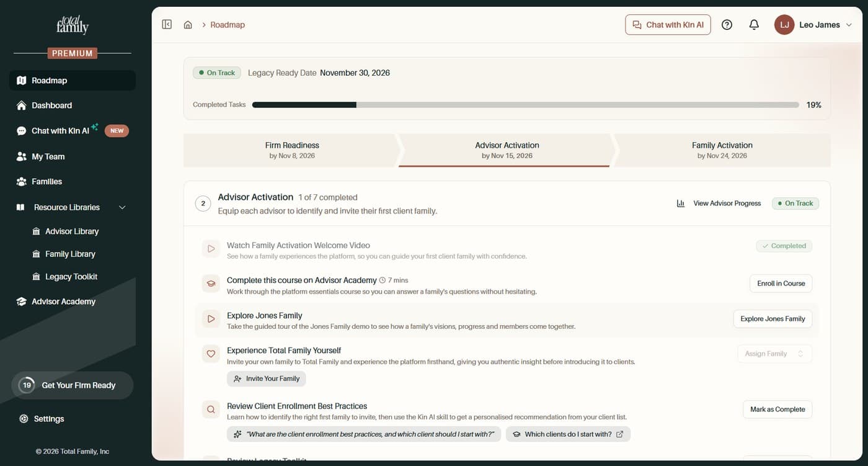Click the Dashboard house icon in sidebar

pos(22,105)
